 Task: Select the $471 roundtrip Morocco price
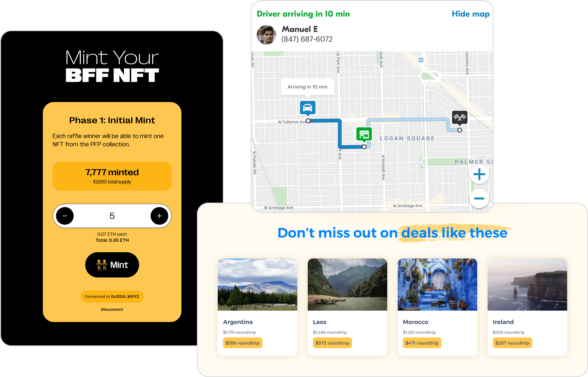422,343
